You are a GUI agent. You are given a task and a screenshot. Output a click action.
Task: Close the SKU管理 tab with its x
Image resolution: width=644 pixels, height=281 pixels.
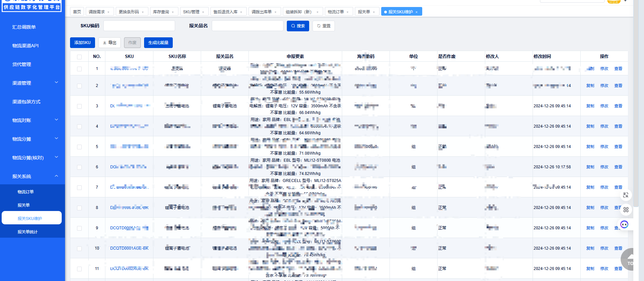point(203,12)
